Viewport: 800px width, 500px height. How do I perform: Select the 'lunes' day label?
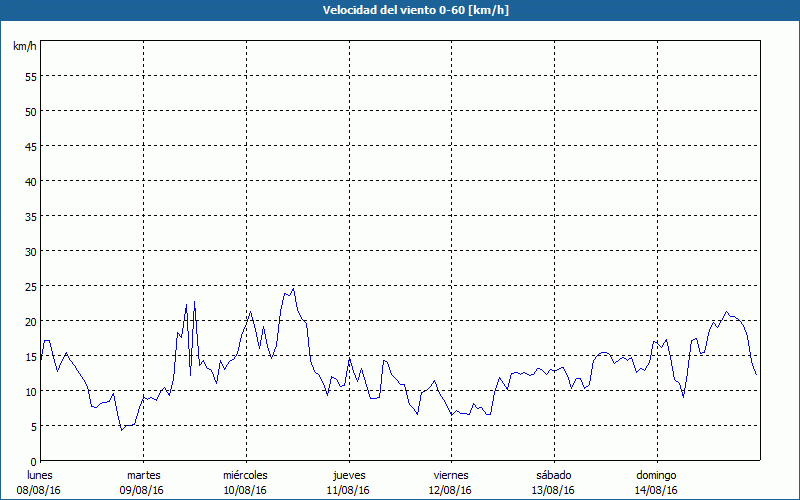pos(39,475)
